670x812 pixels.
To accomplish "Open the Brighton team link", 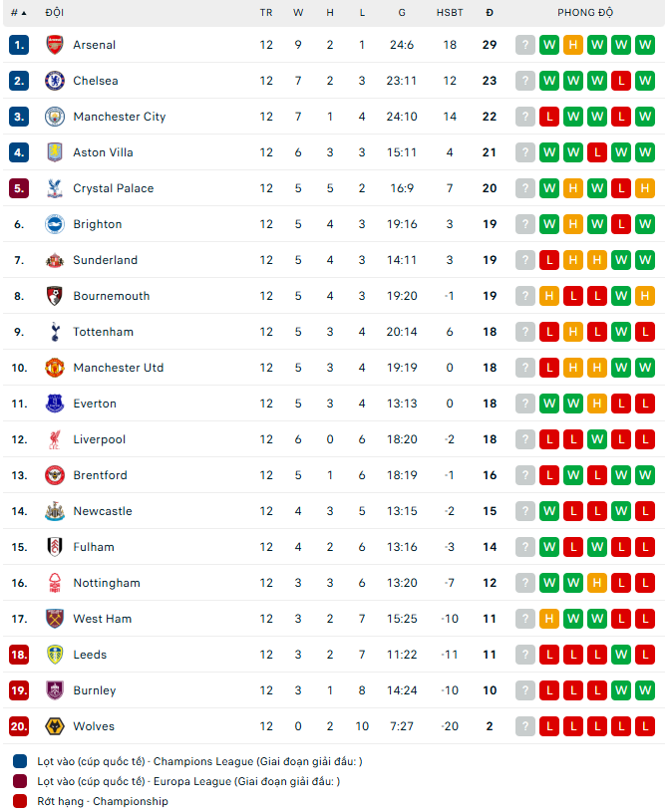I will coord(97,224).
